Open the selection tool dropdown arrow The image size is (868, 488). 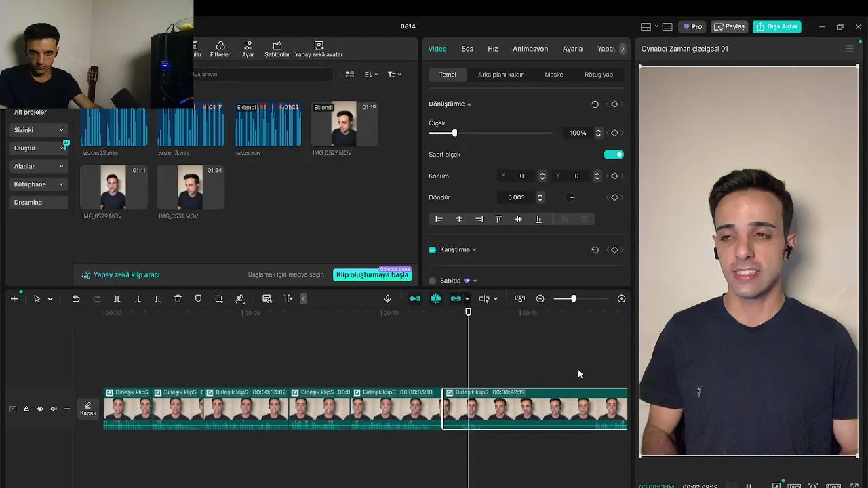click(x=50, y=299)
